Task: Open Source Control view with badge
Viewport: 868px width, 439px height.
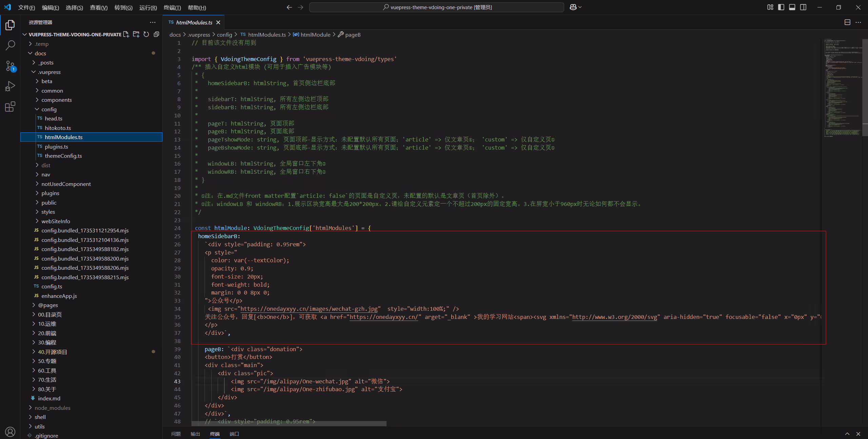Action: tap(10, 66)
